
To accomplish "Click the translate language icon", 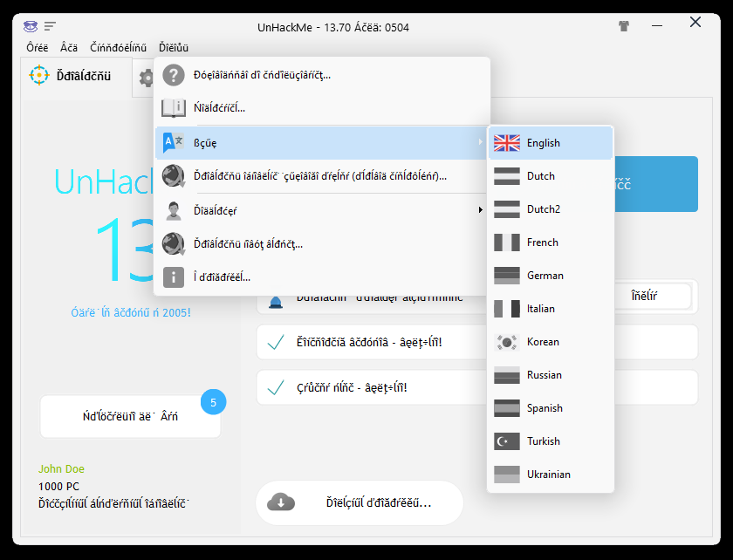I will [x=173, y=142].
